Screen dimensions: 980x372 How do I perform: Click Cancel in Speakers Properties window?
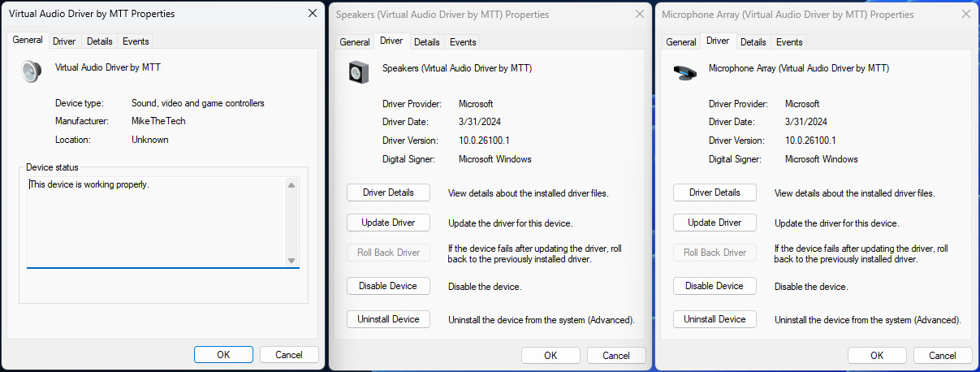616,356
